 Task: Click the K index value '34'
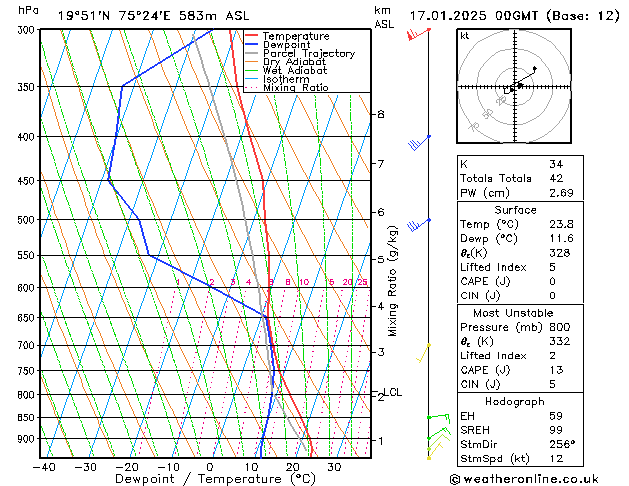pyautogui.click(x=556, y=164)
